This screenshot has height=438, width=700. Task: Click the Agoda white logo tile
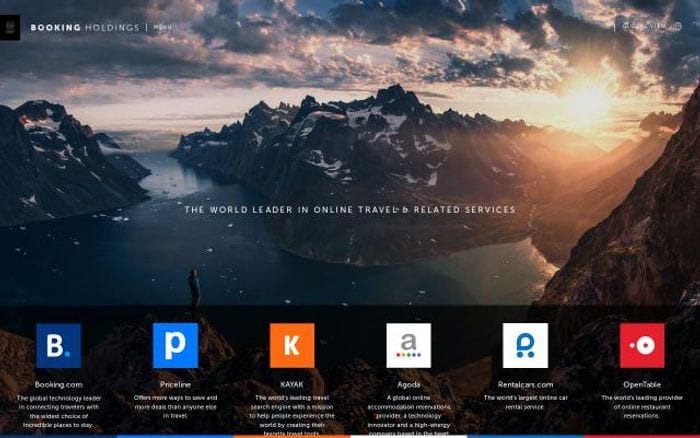click(408, 346)
